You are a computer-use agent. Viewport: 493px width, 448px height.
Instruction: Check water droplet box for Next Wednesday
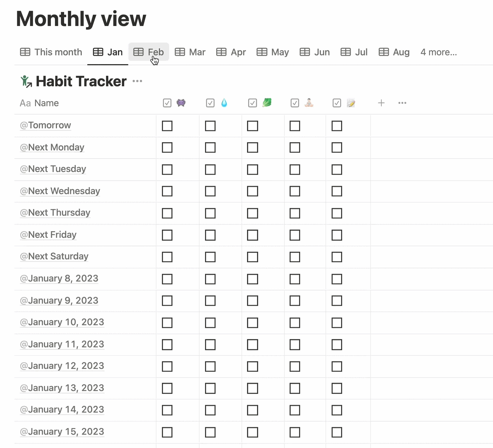click(210, 191)
